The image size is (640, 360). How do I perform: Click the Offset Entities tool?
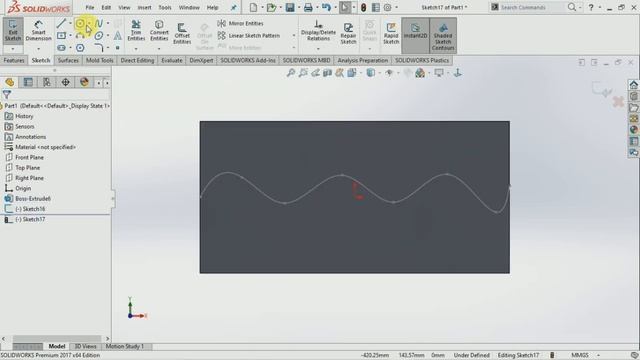click(182, 33)
